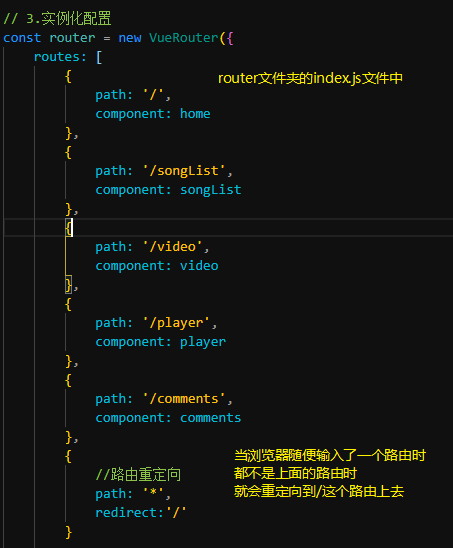Image resolution: width=453 pixels, height=548 pixels.
Task: Click 'home' component value
Action: [195, 114]
